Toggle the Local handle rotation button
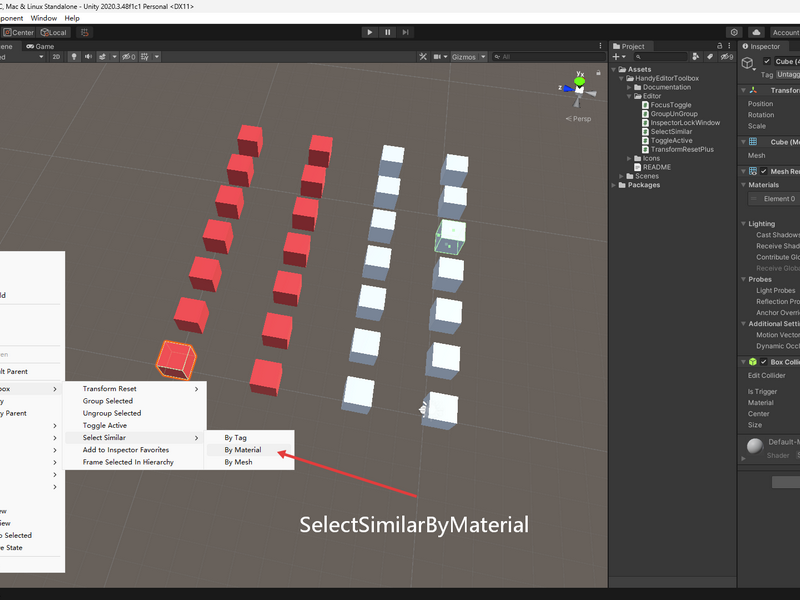This screenshot has width=800, height=600. (x=54, y=32)
